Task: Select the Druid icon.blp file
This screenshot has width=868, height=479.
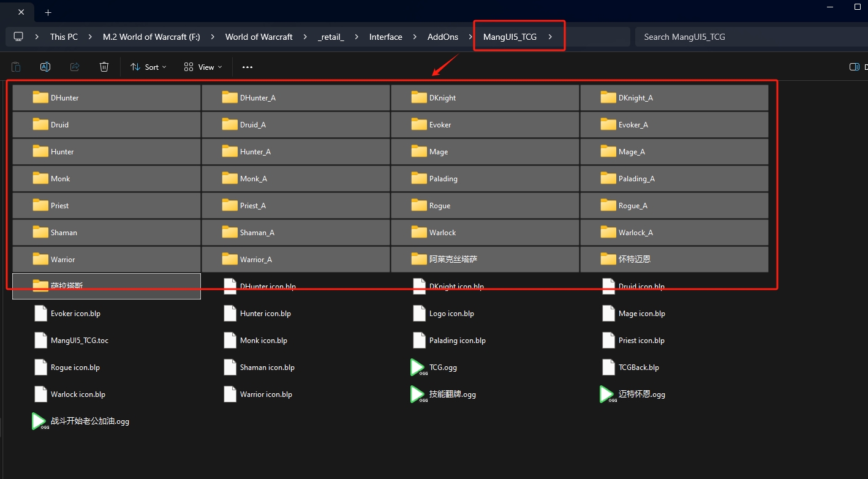Action: 674,286
